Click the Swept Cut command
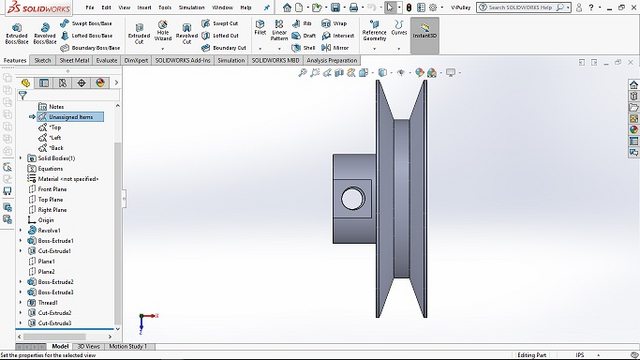 220,24
